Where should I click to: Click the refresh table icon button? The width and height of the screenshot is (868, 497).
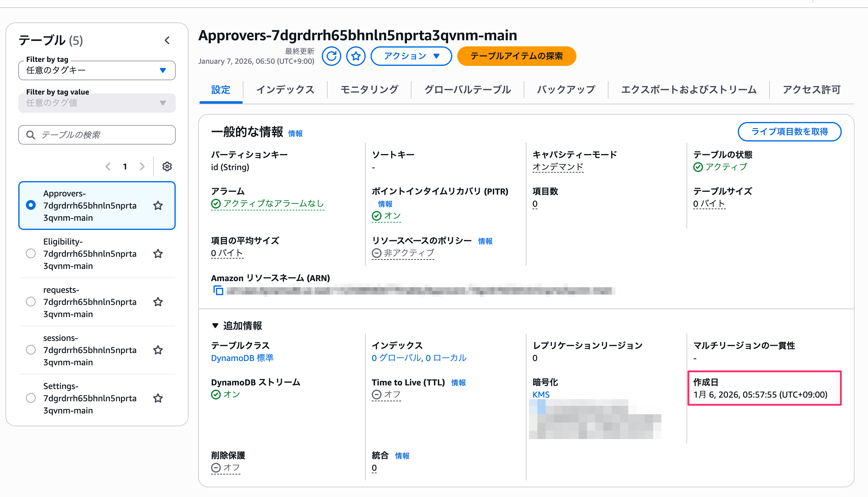click(x=331, y=56)
